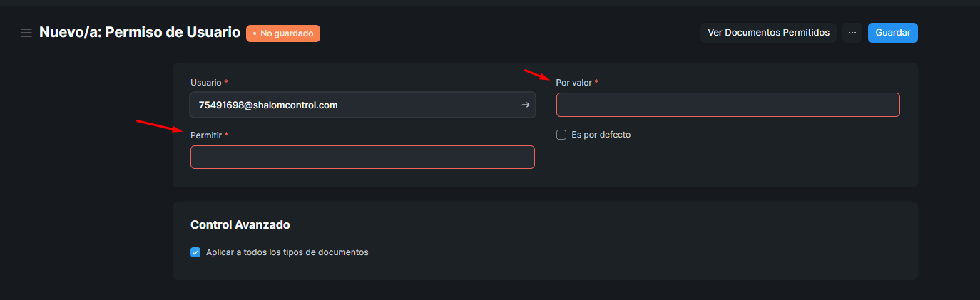Viewport: 980px width, 300px height.
Task: Open the Por valor dropdown field
Action: pos(728,105)
